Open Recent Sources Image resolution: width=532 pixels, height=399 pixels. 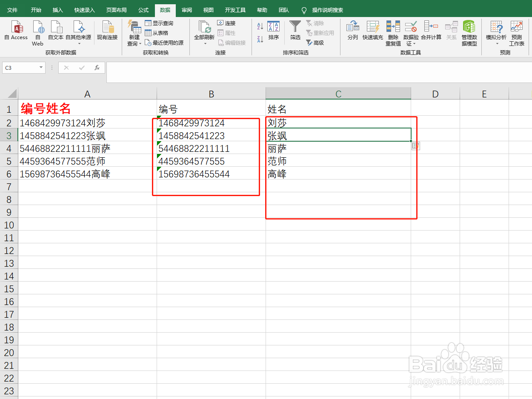[x=164, y=43]
